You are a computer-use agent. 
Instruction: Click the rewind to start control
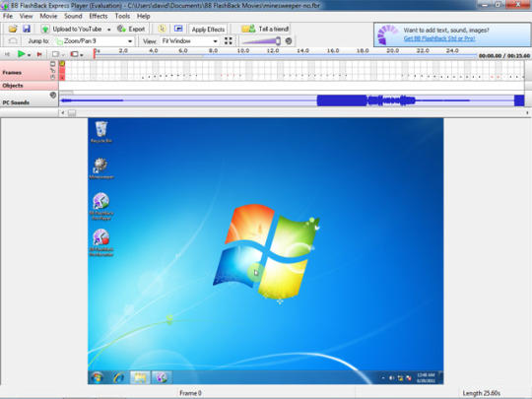click(7, 54)
